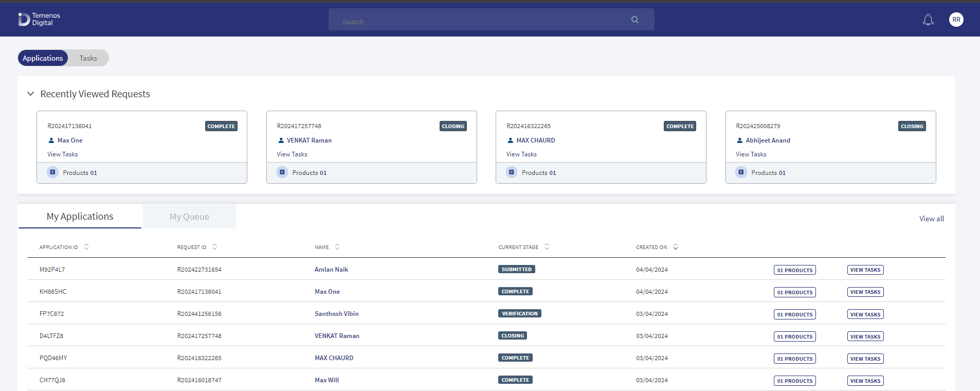Collapse Recently Viewed Requests section
The width and height of the screenshot is (980, 391).
coord(30,94)
